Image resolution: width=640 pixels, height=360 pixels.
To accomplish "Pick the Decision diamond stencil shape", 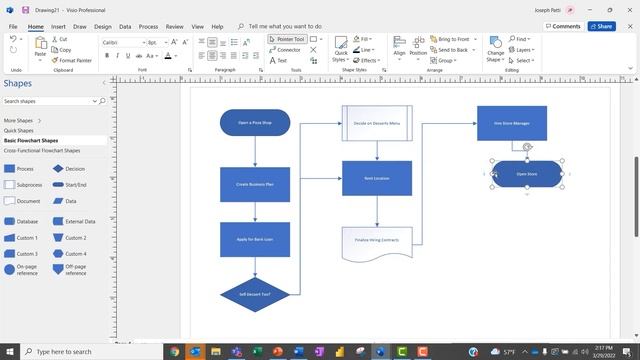I will point(58,169).
